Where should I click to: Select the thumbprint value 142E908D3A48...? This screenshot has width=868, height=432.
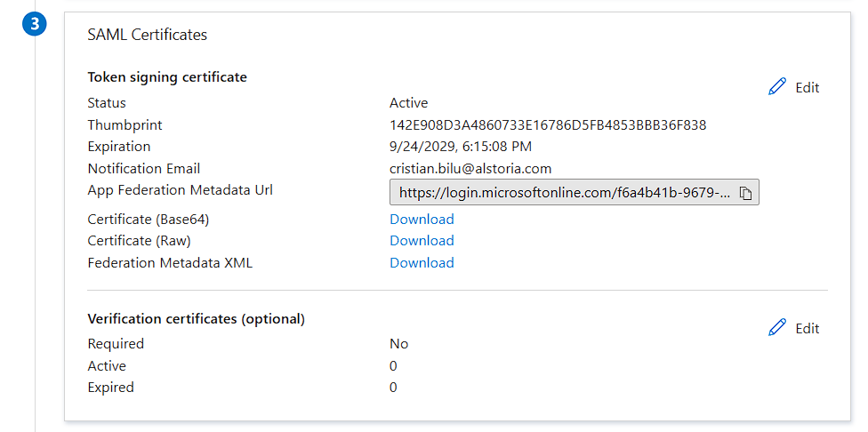coord(548,125)
